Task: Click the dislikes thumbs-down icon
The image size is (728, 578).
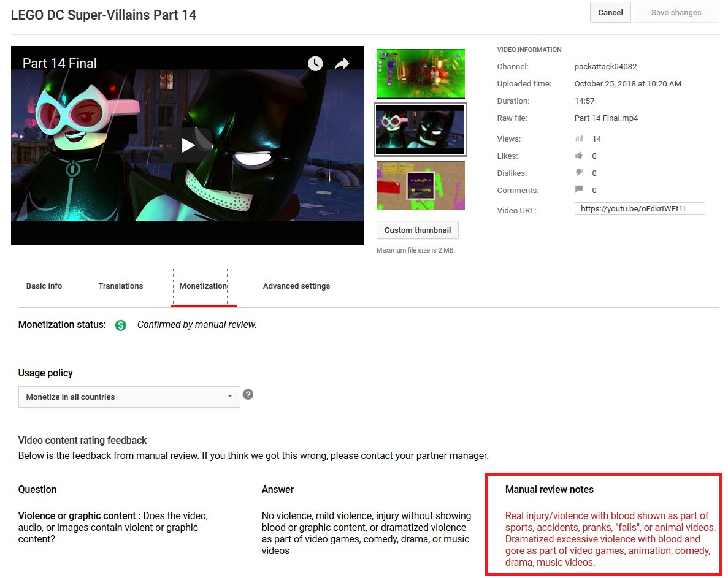Action: pos(579,173)
